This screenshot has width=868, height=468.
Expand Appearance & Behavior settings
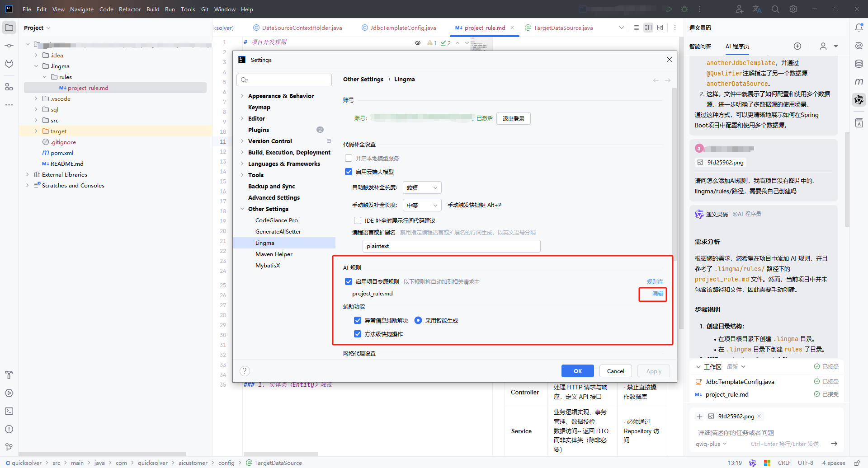click(x=242, y=96)
